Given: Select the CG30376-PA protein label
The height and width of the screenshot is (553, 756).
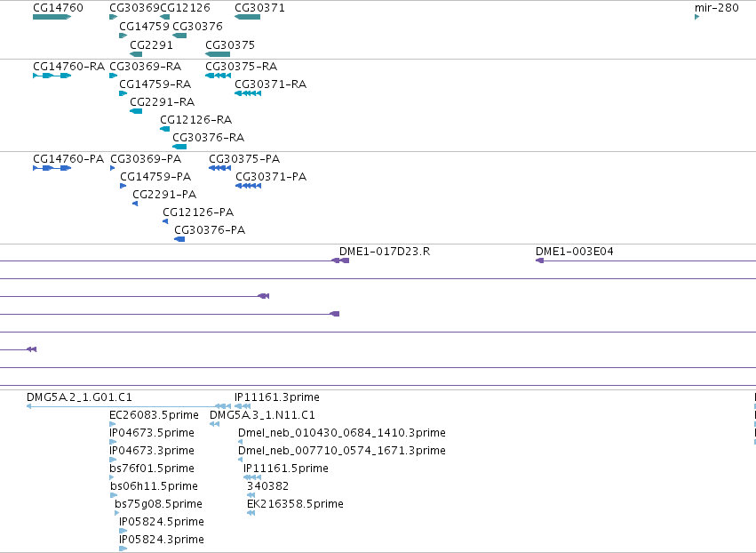Looking at the screenshot, I should coord(210,230).
